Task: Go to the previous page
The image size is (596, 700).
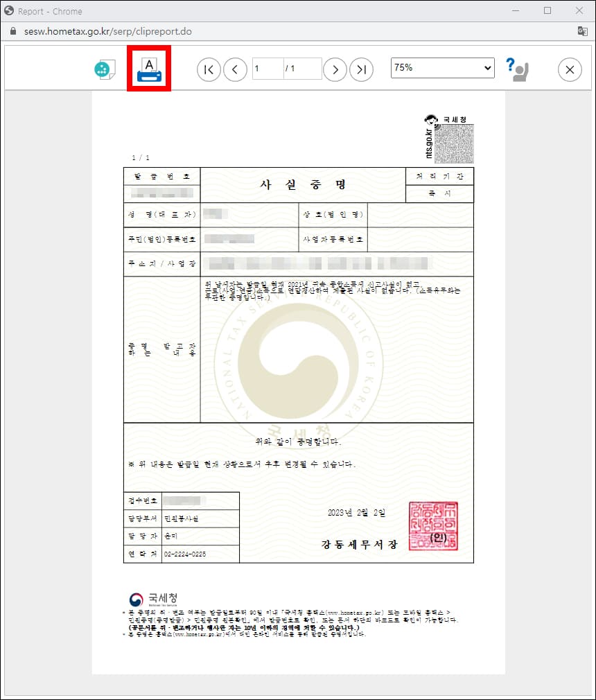Action: [x=235, y=69]
